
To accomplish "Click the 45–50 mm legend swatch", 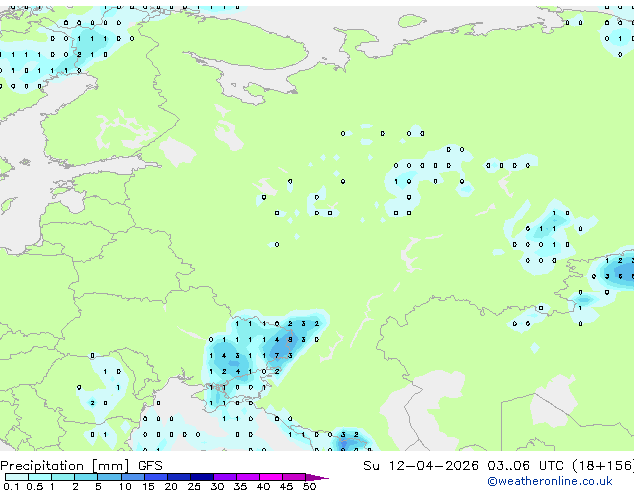I will 294,477.
